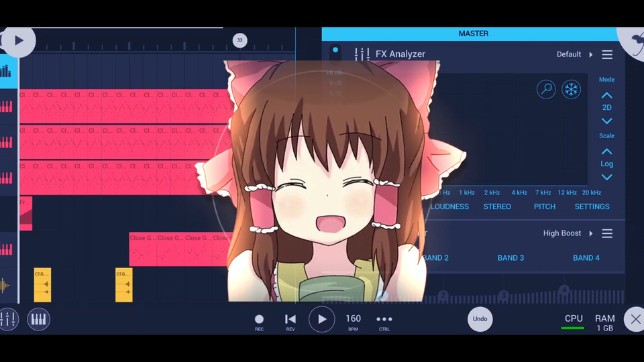
Task: Check the CPU usage meter
Action: tap(574, 322)
